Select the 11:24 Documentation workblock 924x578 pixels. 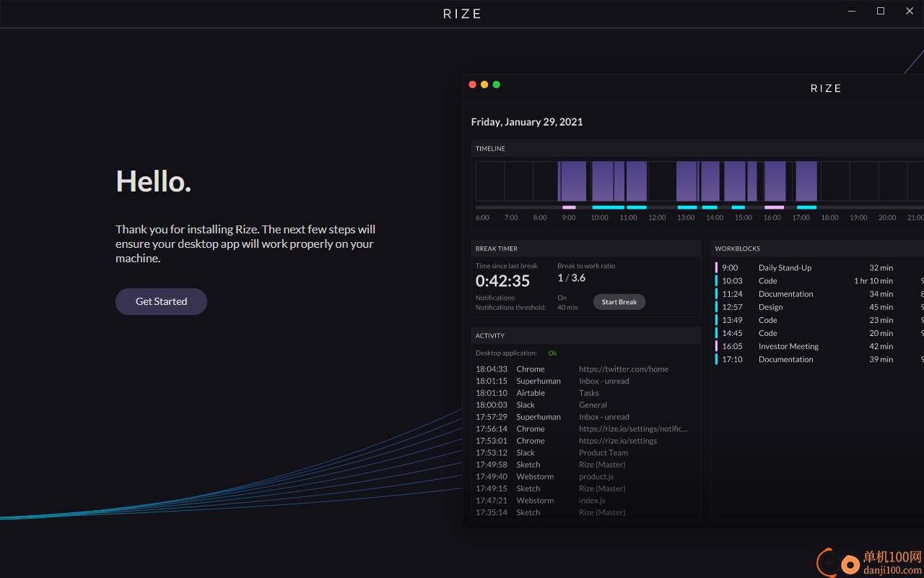click(819, 294)
